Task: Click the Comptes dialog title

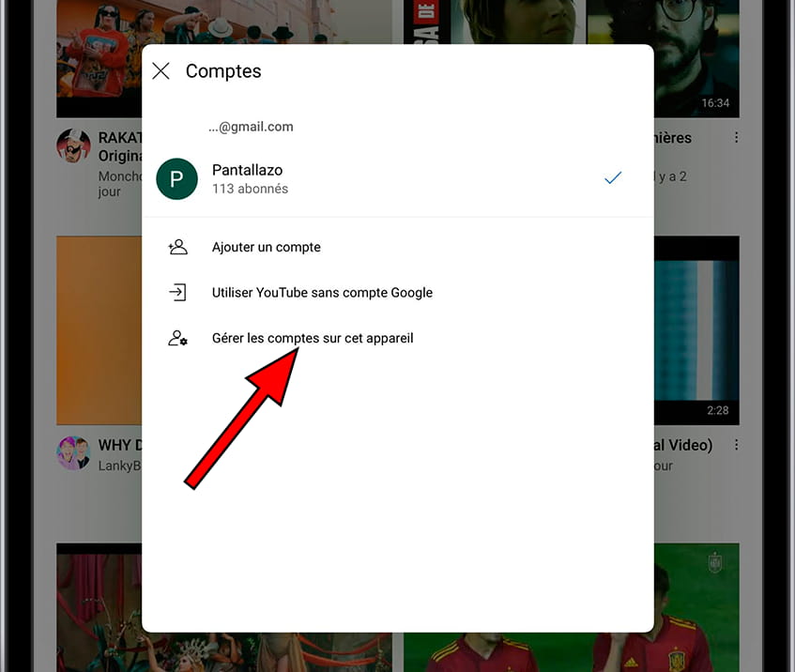Action: click(x=223, y=71)
